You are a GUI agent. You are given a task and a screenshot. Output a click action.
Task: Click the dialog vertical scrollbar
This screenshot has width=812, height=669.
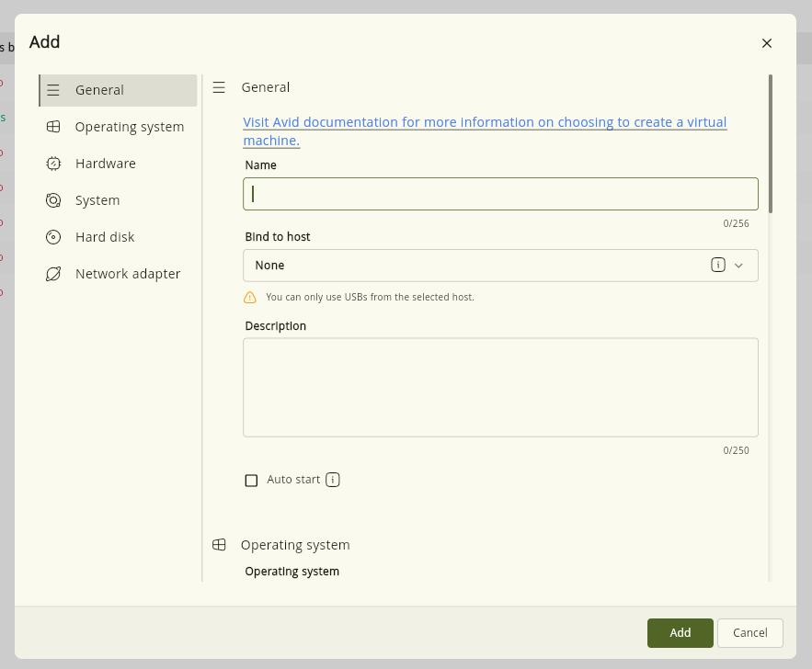[771, 144]
